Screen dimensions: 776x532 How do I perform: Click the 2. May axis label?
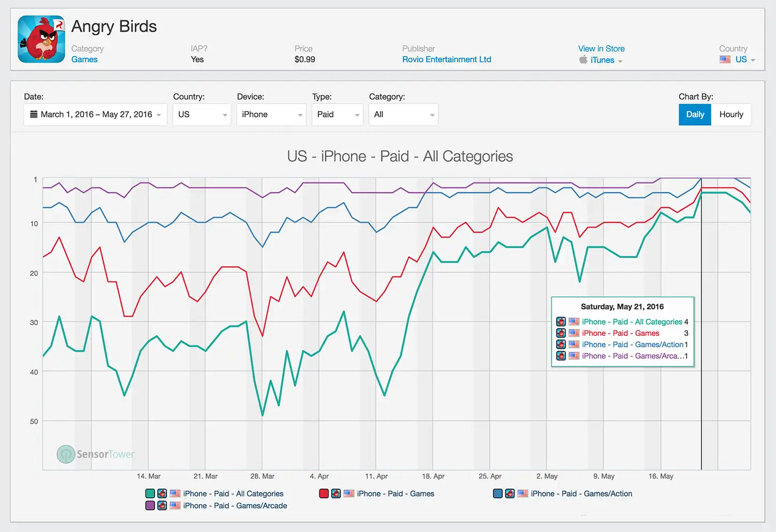point(547,476)
